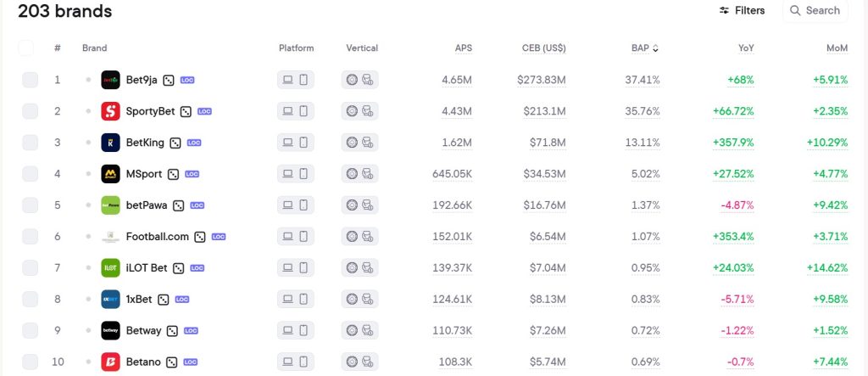Click the Bet9ja brand logo icon
The width and height of the screenshot is (868, 376).
[x=111, y=80]
